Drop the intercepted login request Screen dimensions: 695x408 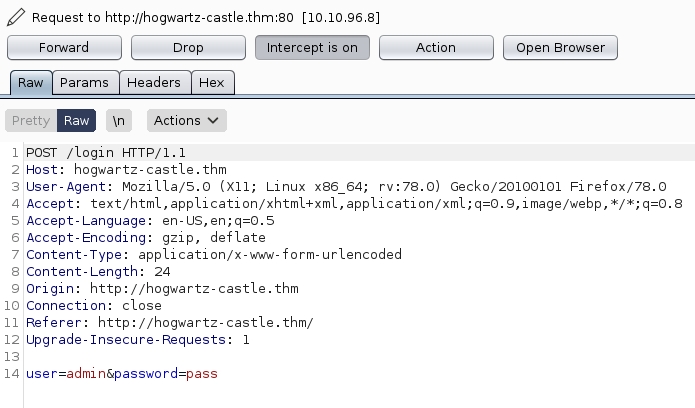point(188,47)
